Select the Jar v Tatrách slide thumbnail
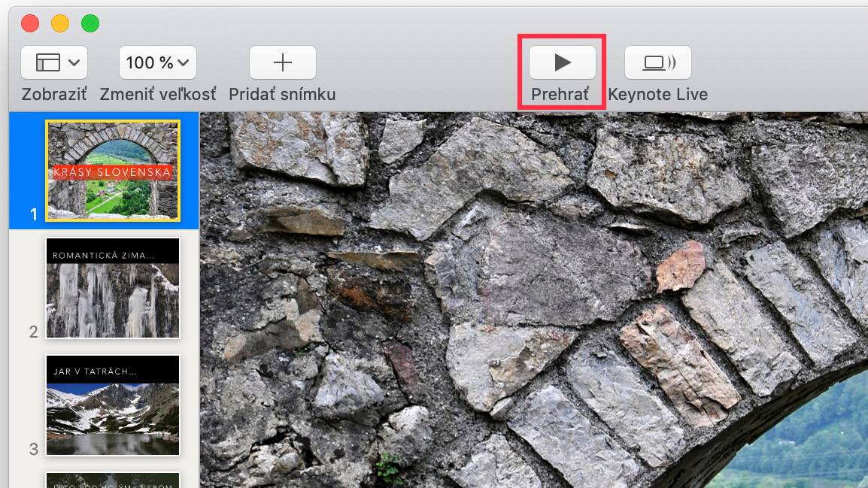 click(113, 405)
